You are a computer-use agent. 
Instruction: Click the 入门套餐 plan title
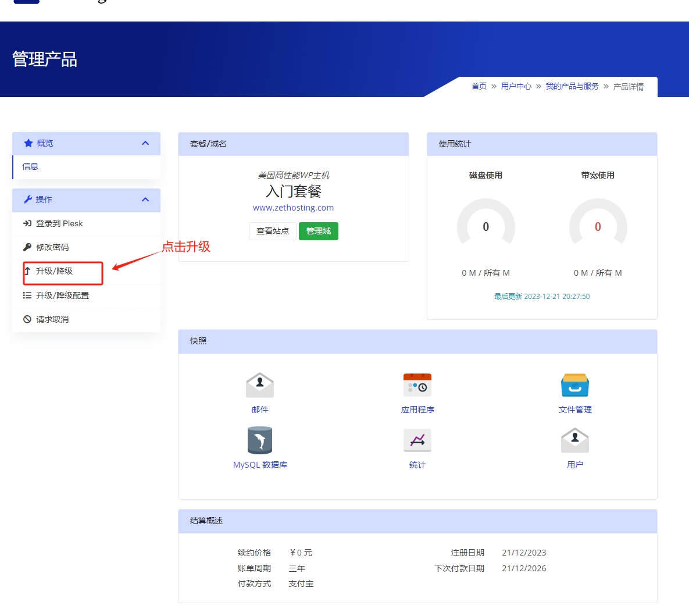tap(293, 191)
